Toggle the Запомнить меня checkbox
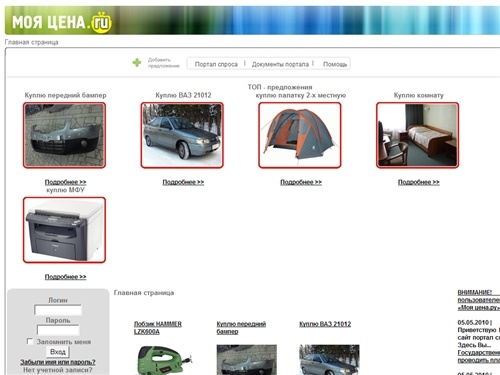Image resolution: width=500 pixels, height=375 pixels. pyautogui.click(x=30, y=341)
